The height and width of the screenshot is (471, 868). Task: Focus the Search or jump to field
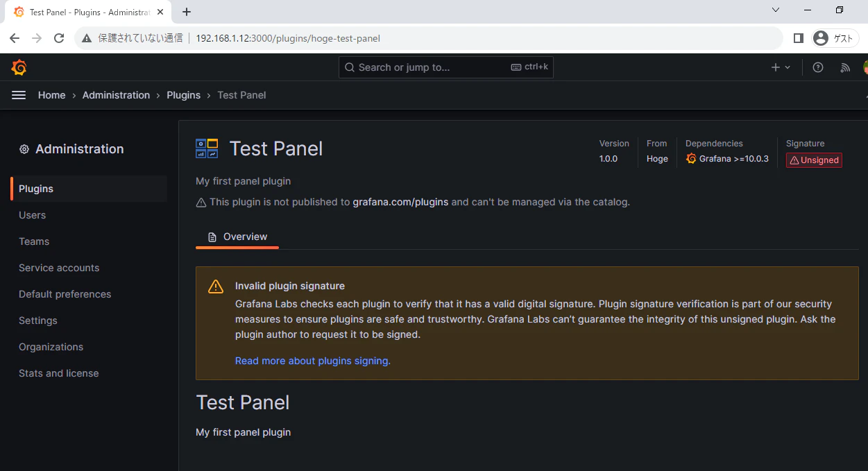point(446,67)
